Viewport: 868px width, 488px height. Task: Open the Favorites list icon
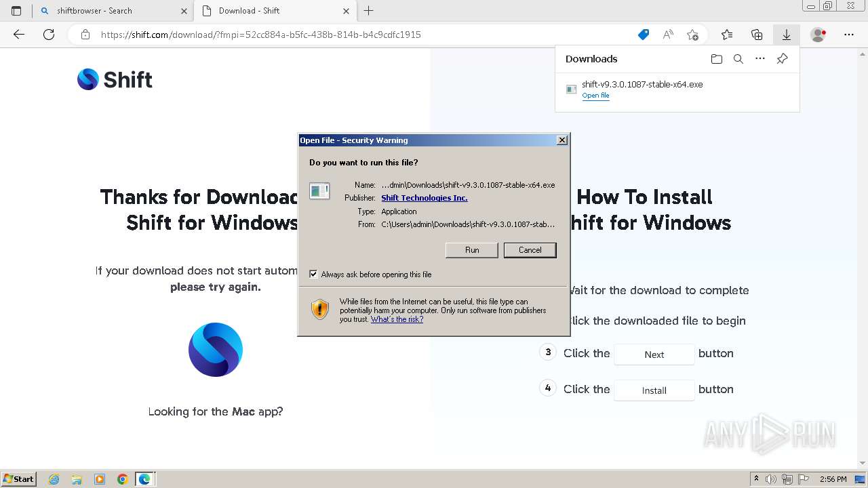pyautogui.click(x=727, y=35)
